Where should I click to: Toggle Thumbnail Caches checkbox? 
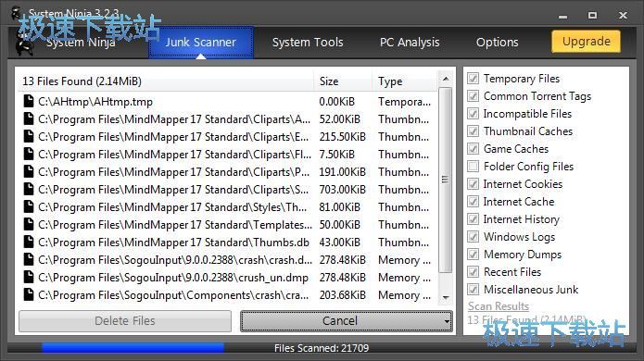coord(474,131)
